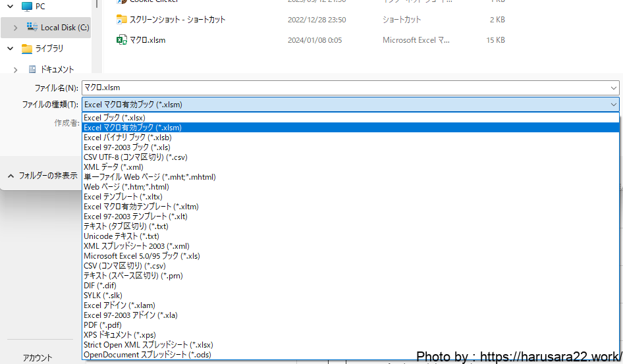Click the ファイル名 text input field
The height and width of the screenshot is (364, 623).
[342, 88]
